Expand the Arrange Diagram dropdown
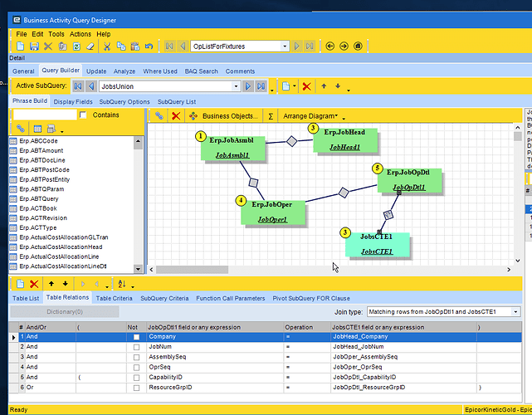Image resolution: width=532 pixels, height=415 pixels. [310, 116]
